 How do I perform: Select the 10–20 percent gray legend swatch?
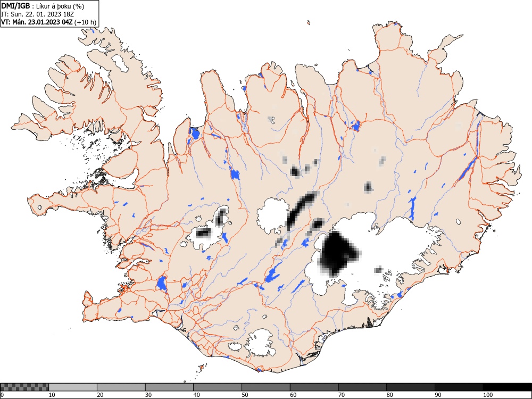coord(73,387)
